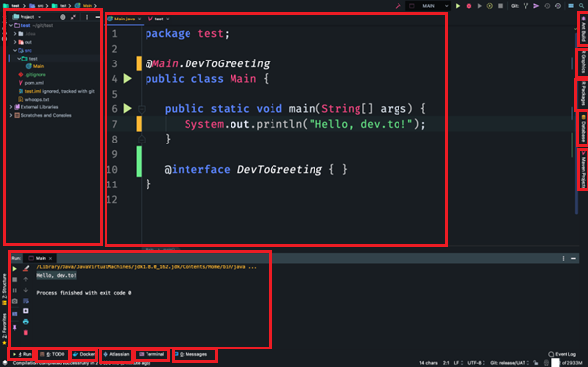Close the Main.java editor tab
The image size is (588, 367).
(140, 19)
